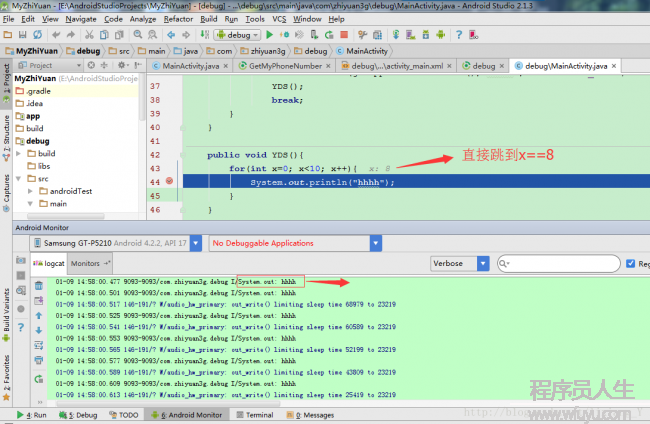This screenshot has width=650, height=424.
Task: Collapse the main folder in tree
Action: 30,204
